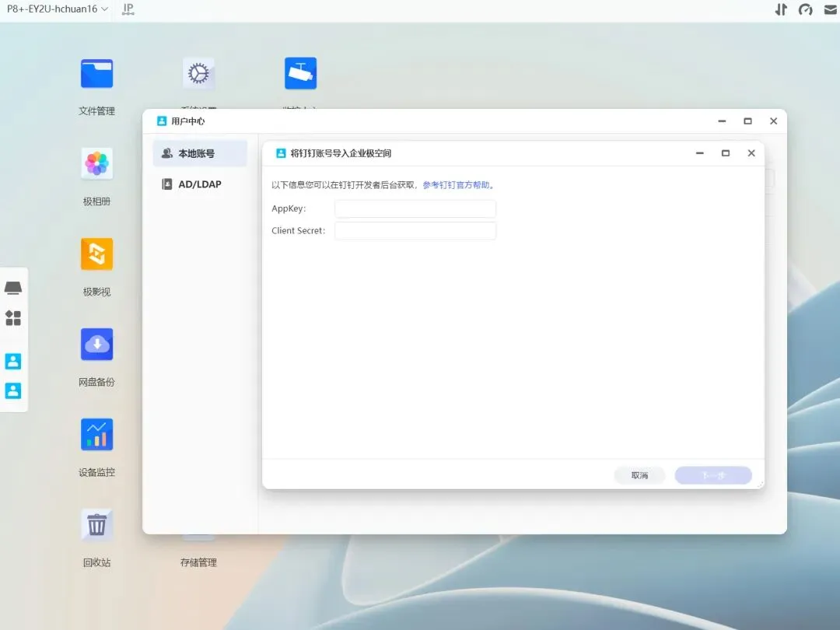Select AD/LDAP in user center sidebar
The image size is (840, 630).
click(x=200, y=184)
